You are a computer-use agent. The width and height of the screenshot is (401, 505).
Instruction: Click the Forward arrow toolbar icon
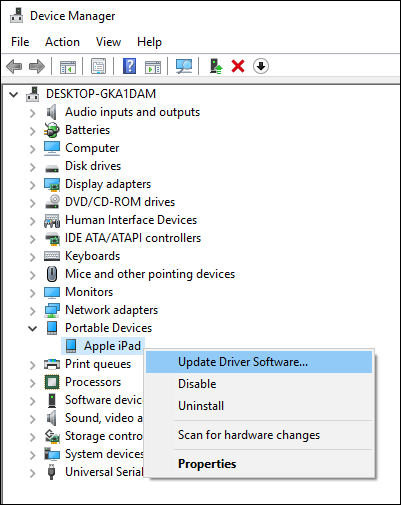coord(37,66)
